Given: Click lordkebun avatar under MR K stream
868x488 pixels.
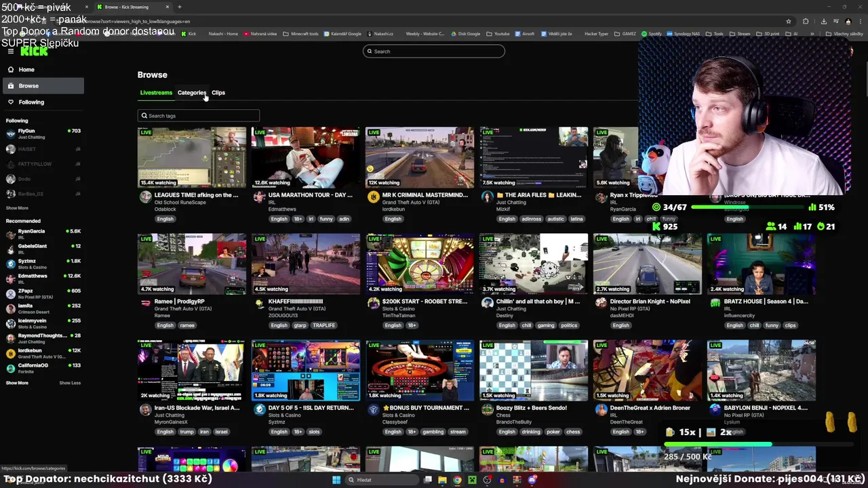Looking at the screenshot, I should [373, 197].
